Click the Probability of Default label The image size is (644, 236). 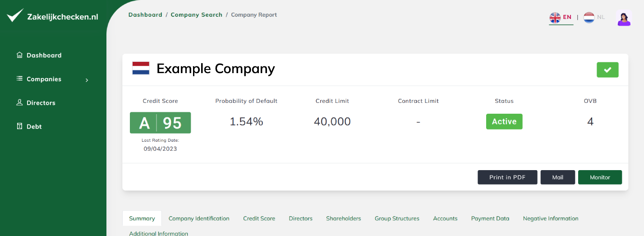(x=246, y=101)
